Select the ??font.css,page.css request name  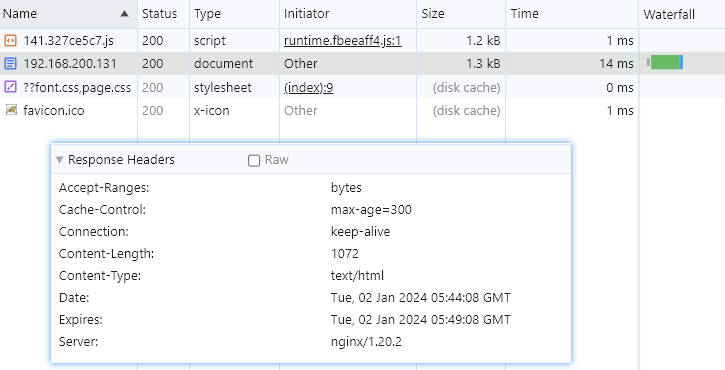77,87
